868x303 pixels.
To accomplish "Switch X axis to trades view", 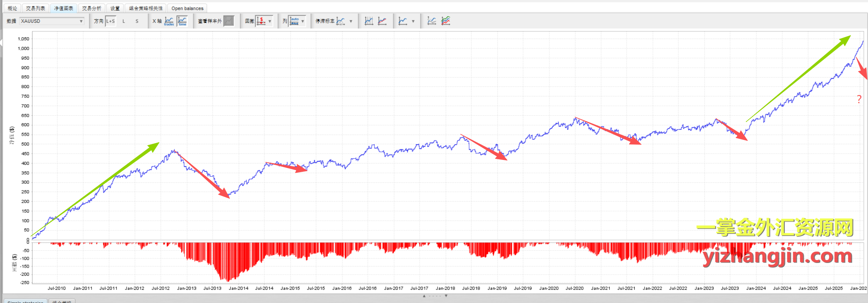I will (x=169, y=21).
